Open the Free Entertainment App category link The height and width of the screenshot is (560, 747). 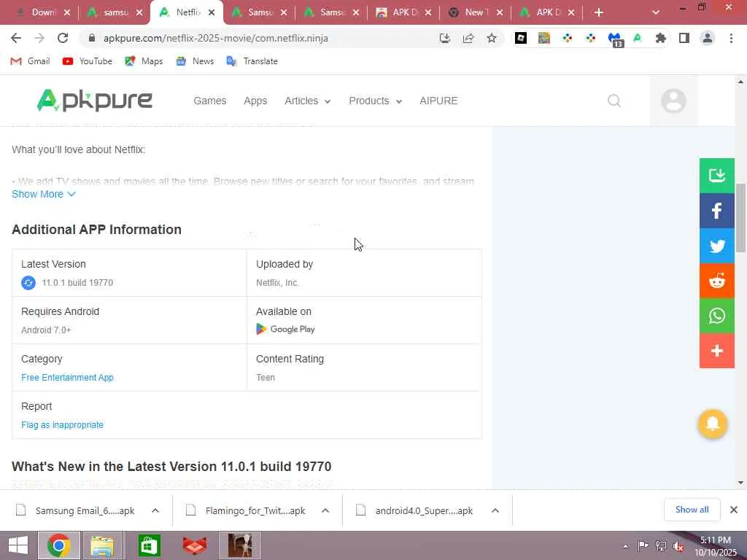point(67,378)
